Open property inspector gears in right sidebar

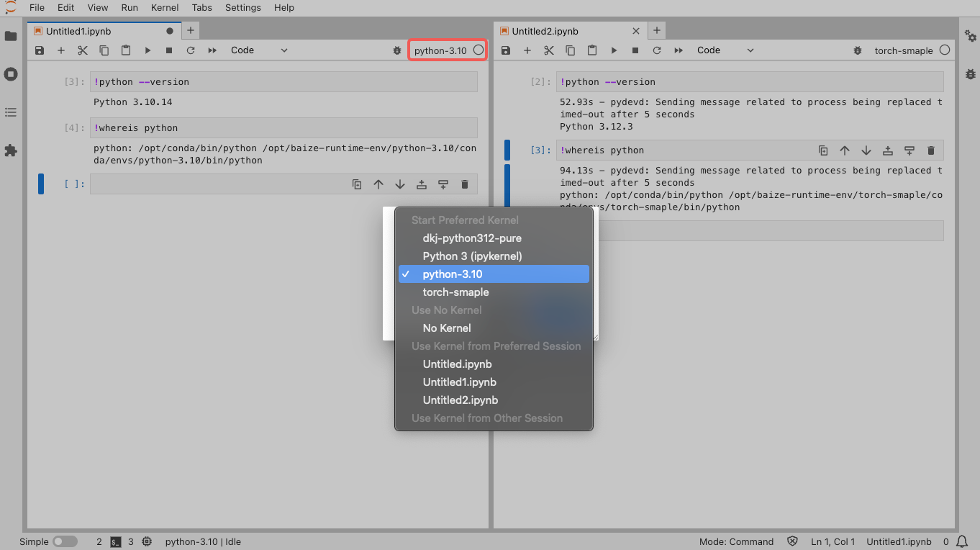971,36
